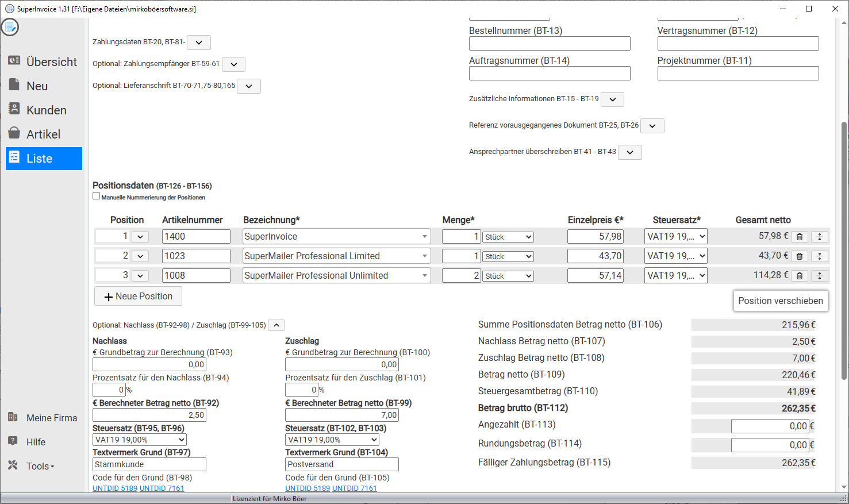Delete position 1 with trash icon
Screen dimensions: 849x504
799,237
